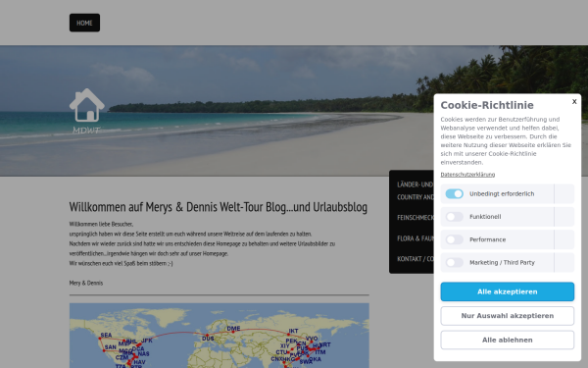Select the FEINSCHMECK sidebar menu entry
Viewport: 588px width, 368px height.
coord(415,218)
